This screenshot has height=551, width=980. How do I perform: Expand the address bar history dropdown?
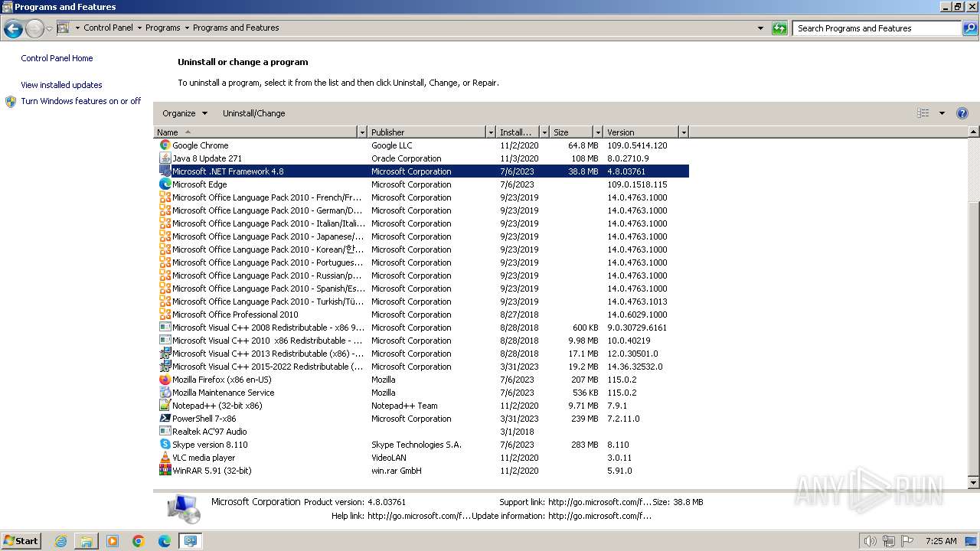[x=760, y=28]
